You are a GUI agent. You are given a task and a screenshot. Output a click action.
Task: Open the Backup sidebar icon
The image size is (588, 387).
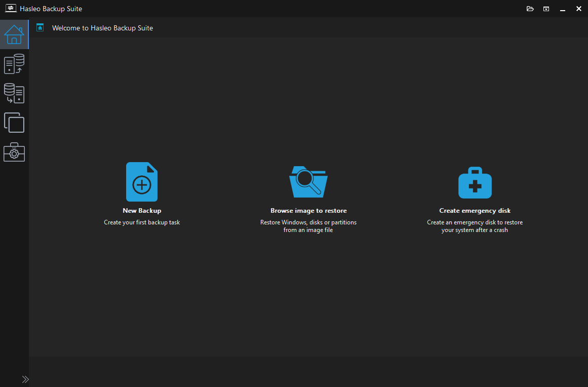[x=14, y=64]
